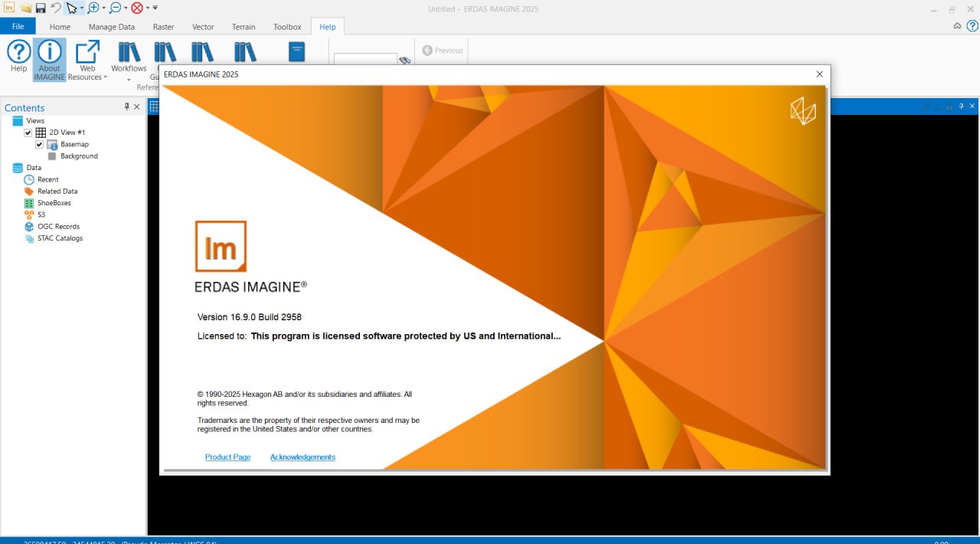Screen dimensions: 980x544
Task: Select the pointer selector tool
Action: pos(71,8)
